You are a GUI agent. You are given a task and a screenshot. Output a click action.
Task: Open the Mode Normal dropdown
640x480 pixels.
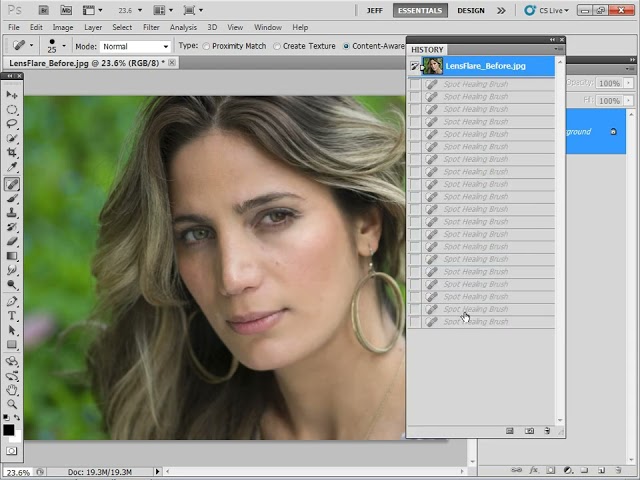tap(135, 47)
